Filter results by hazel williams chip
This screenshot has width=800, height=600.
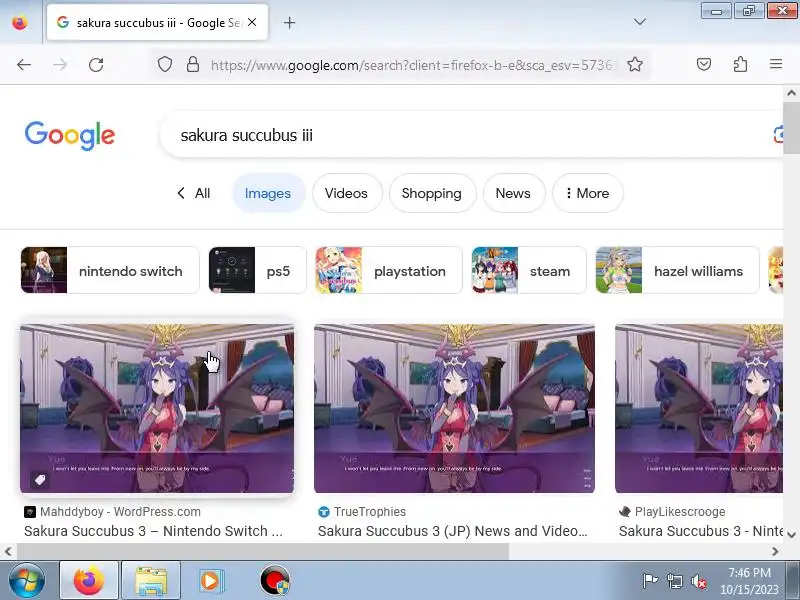[x=678, y=270]
